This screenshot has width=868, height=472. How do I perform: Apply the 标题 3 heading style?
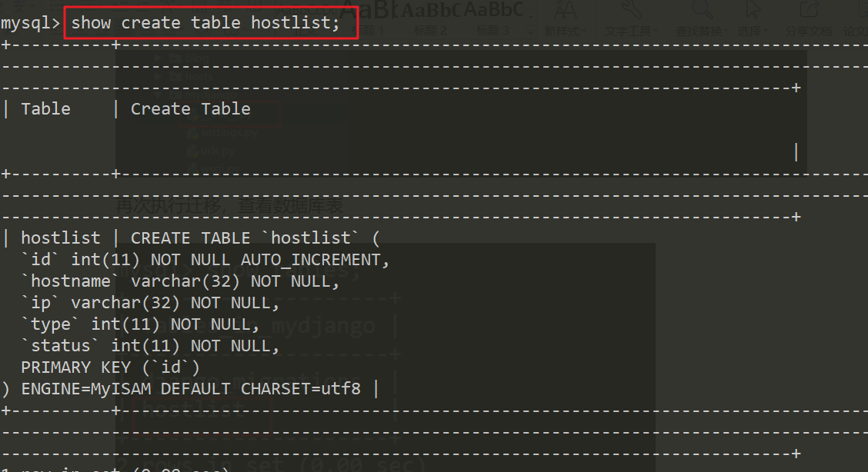tap(492, 31)
